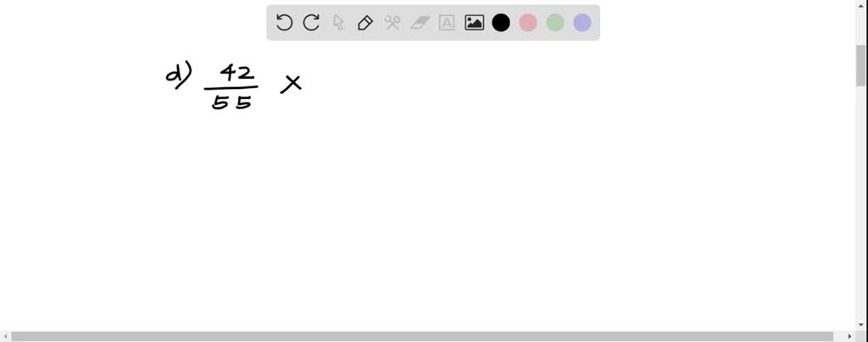Choose the green pen color
868x342 pixels.
tap(555, 23)
